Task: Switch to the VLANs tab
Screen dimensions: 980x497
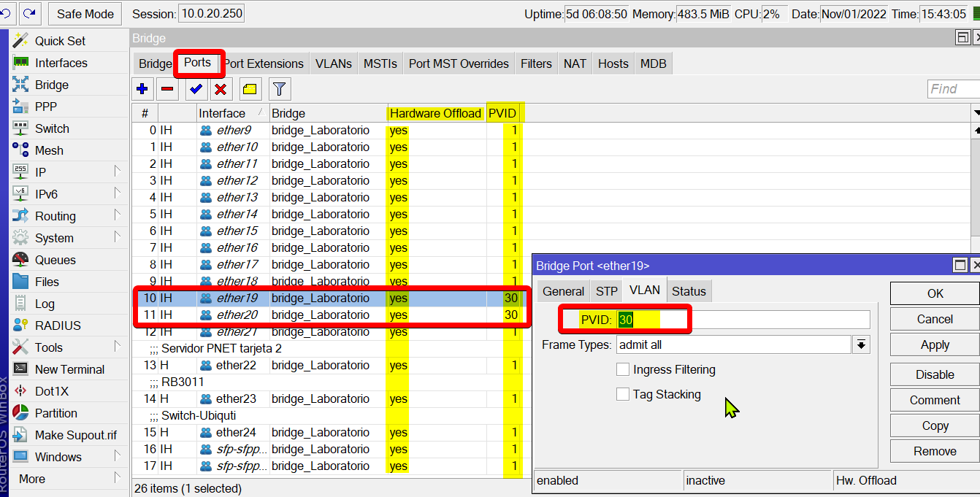Action: pyautogui.click(x=333, y=63)
